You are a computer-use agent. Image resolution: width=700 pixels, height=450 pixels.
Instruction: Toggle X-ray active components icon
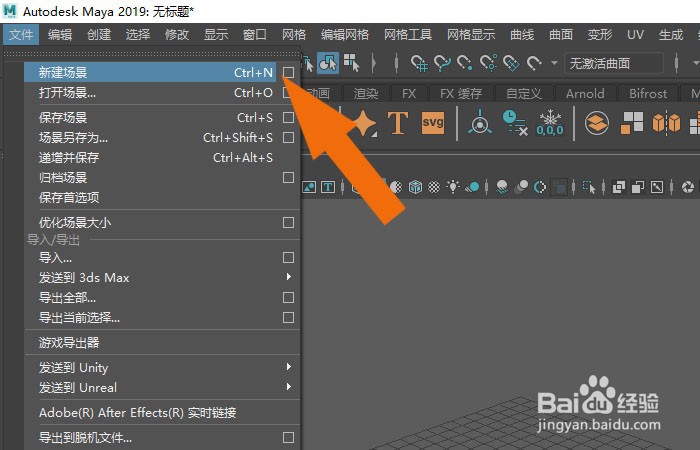(x=638, y=187)
